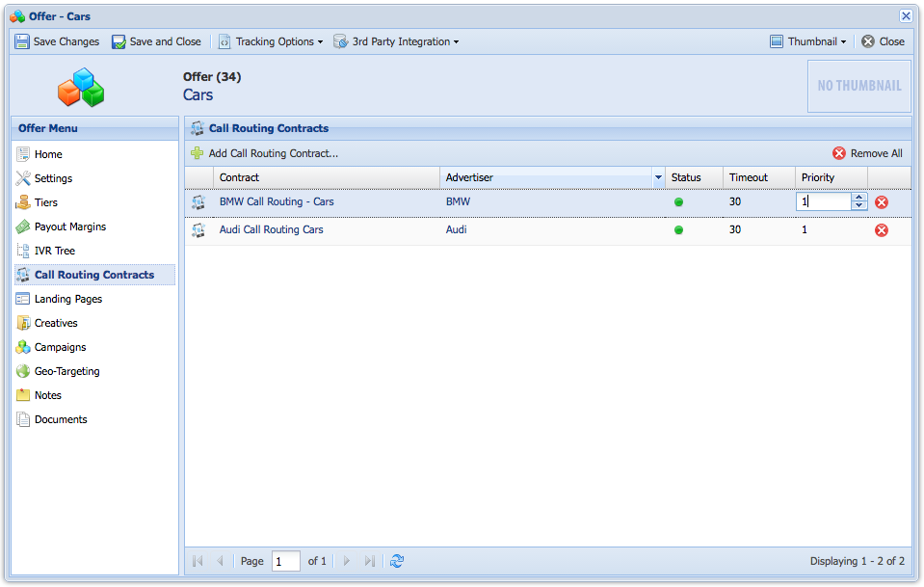Open Payout Margins in the Offer Menu
This screenshot has height=587, width=924.
coord(70,227)
